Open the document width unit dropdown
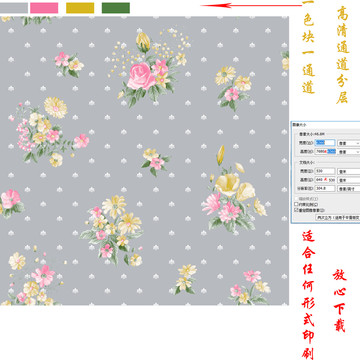Screen dimensions: 360x360 [x=349, y=171]
